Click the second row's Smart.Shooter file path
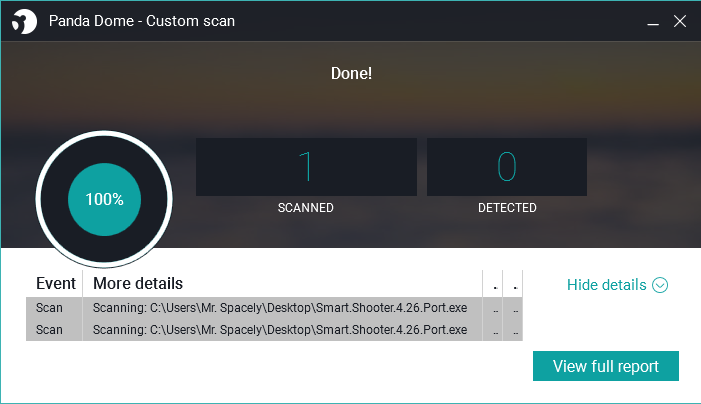Image resolution: width=701 pixels, height=404 pixels. click(x=308, y=330)
